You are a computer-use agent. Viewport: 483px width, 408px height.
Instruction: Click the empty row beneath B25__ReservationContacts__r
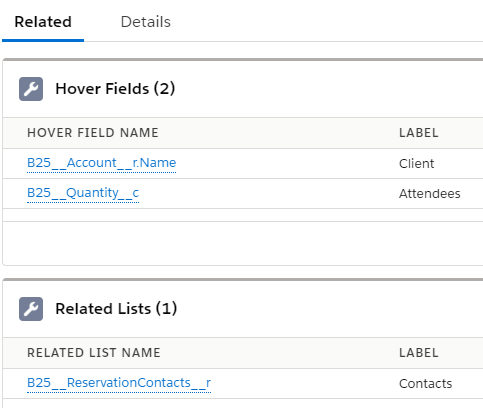[x=243, y=403]
